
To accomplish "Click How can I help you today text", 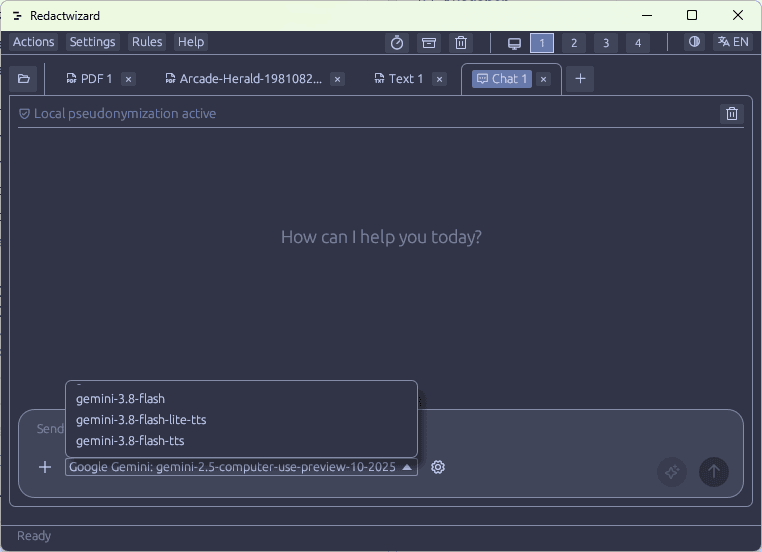I will (x=381, y=237).
